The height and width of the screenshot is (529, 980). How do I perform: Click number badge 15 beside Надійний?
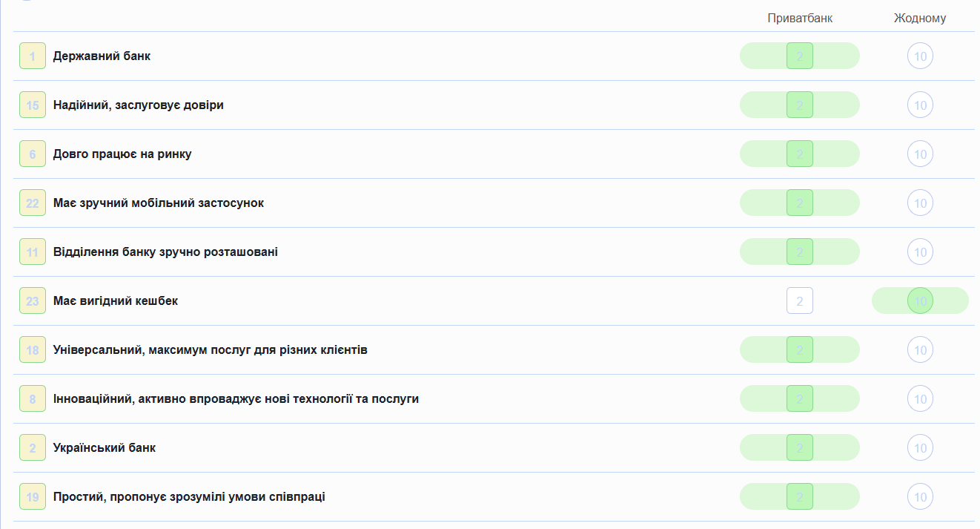pos(33,105)
